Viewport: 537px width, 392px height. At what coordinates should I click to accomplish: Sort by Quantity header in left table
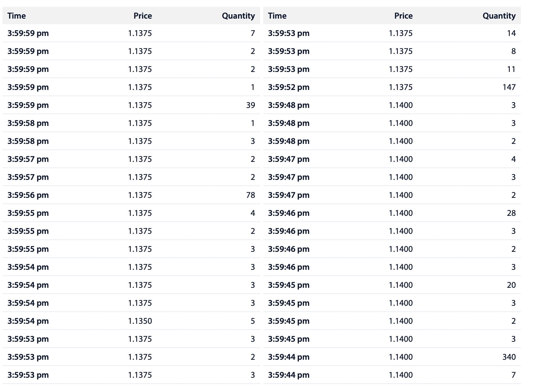click(x=238, y=16)
